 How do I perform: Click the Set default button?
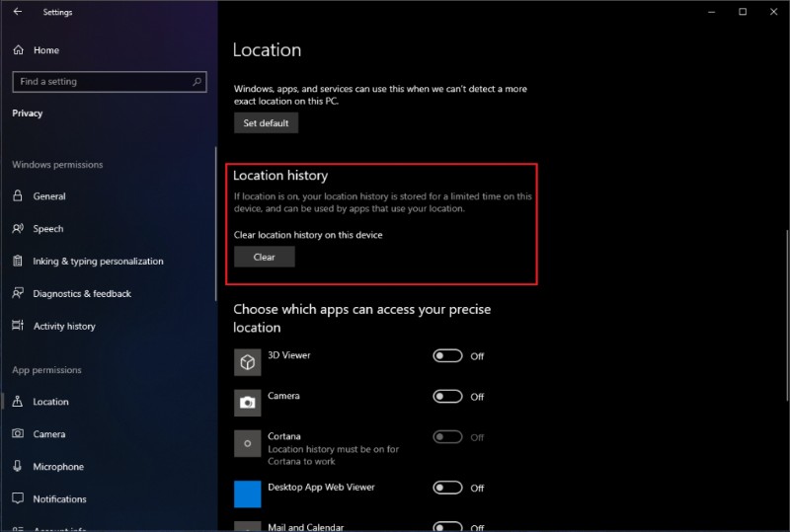point(266,123)
